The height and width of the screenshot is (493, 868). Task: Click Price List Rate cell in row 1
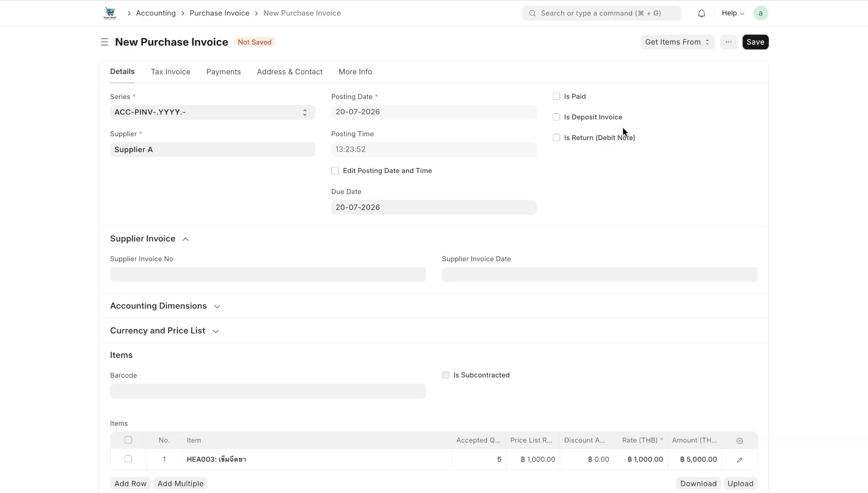click(x=533, y=459)
